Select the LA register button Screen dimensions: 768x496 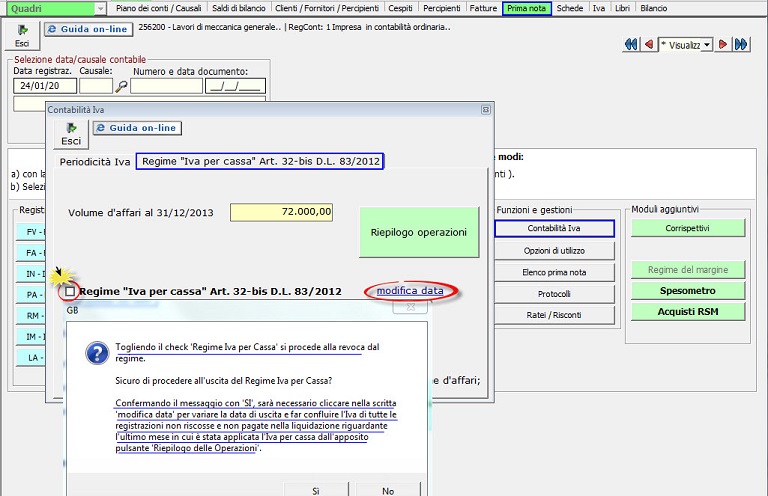31,358
